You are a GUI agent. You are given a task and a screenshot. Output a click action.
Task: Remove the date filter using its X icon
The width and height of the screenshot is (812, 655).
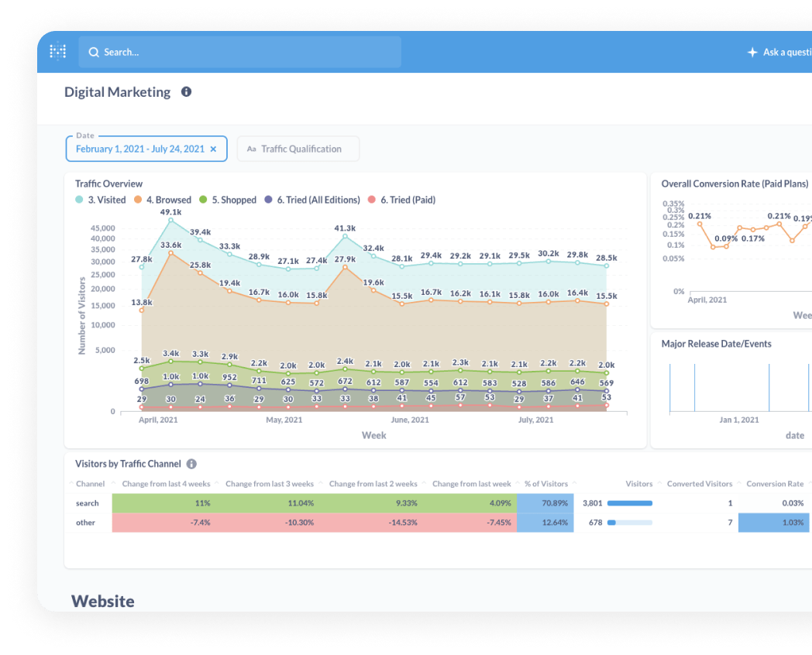tap(213, 149)
